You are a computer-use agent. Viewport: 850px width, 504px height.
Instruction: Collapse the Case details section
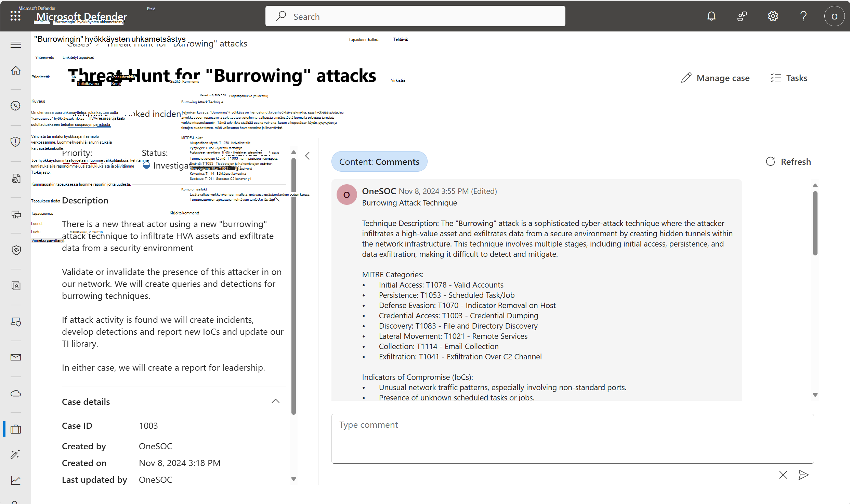[275, 401]
